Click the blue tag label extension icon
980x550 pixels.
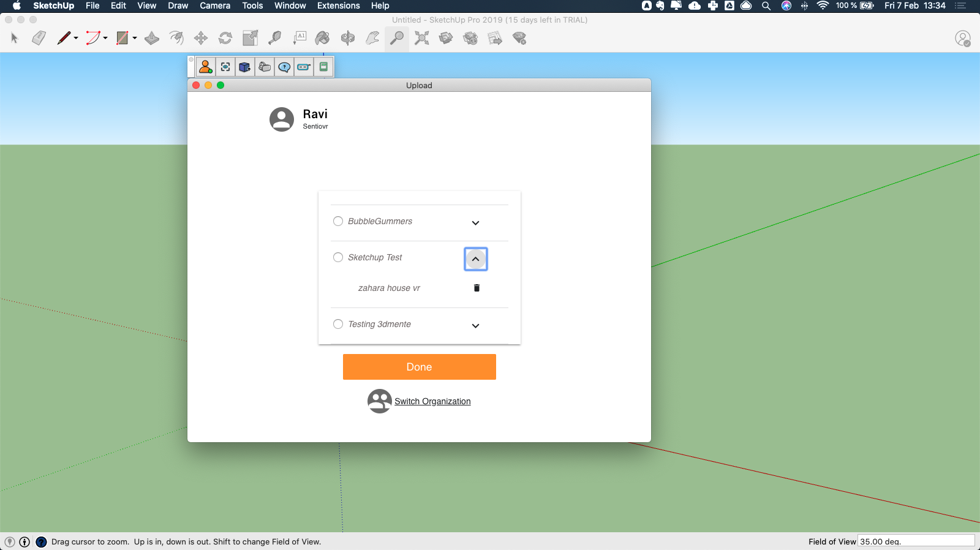coord(304,67)
